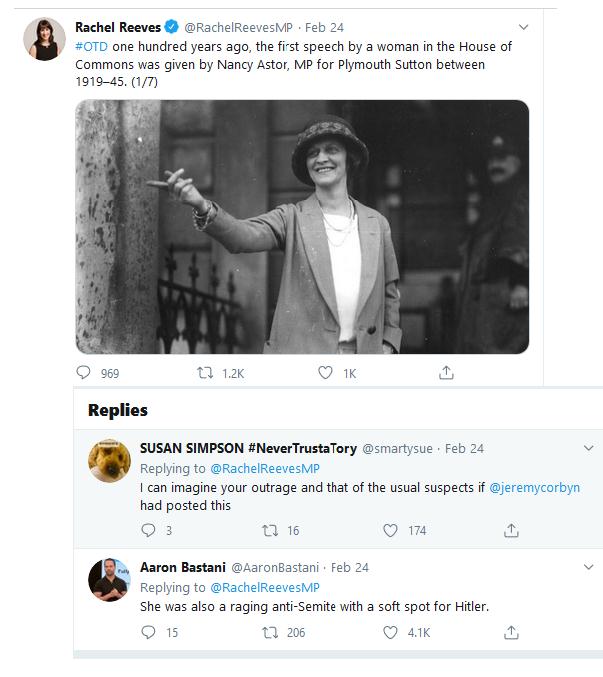Reply to Aaron Bastani's tweet
This screenshot has height=677, width=603.
coord(149,632)
